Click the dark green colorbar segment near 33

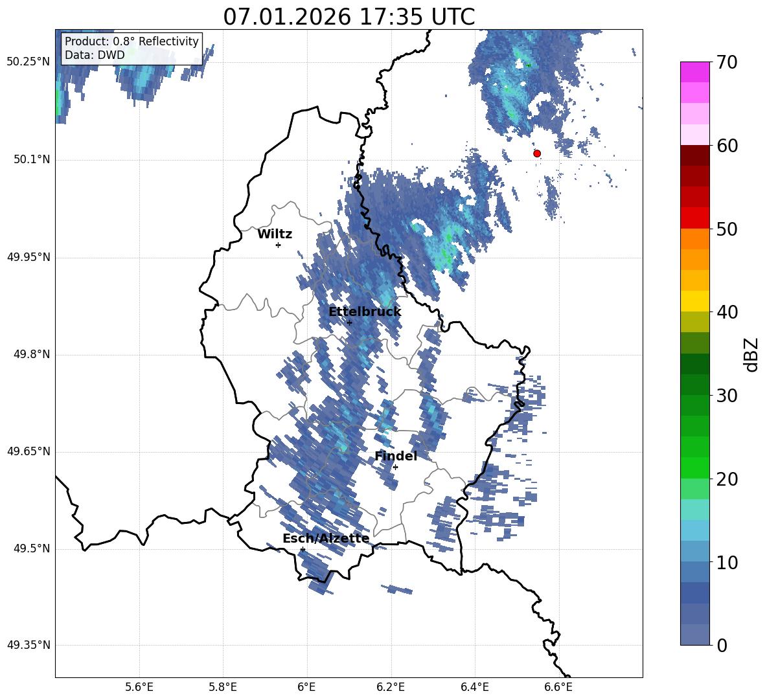tap(694, 364)
